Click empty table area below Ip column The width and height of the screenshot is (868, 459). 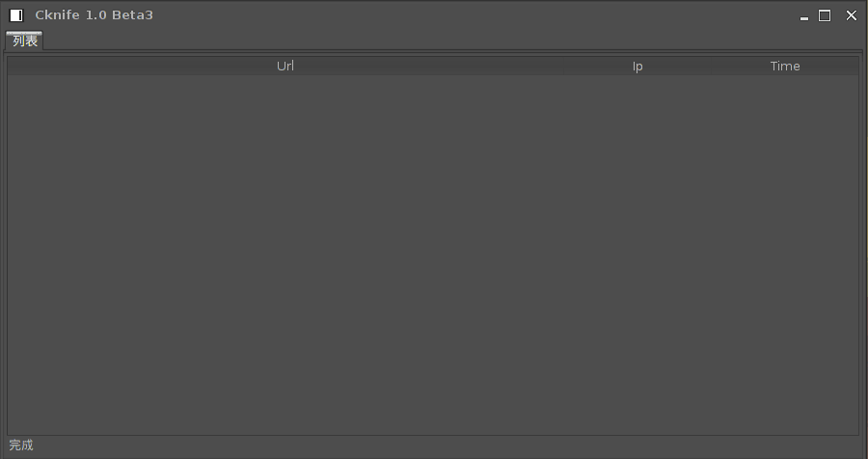637,255
